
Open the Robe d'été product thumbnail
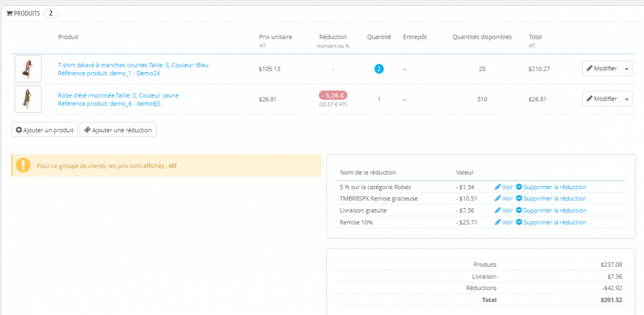(x=28, y=99)
